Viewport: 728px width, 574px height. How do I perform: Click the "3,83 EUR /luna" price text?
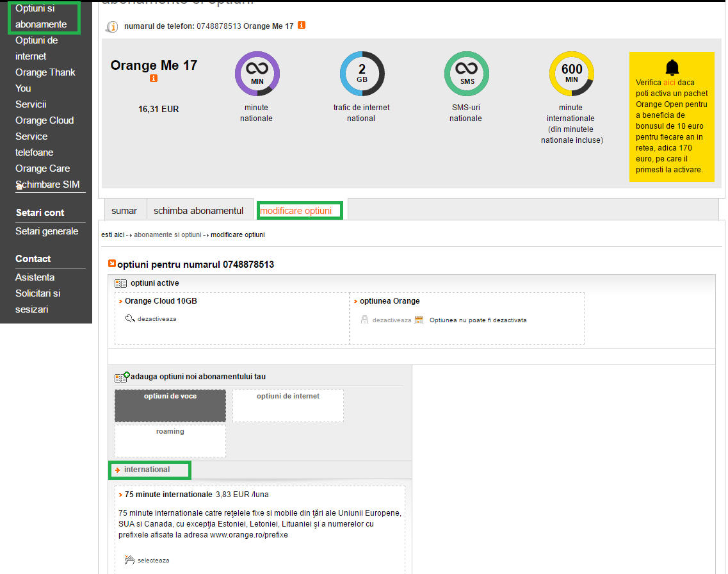(x=242, y=495)
